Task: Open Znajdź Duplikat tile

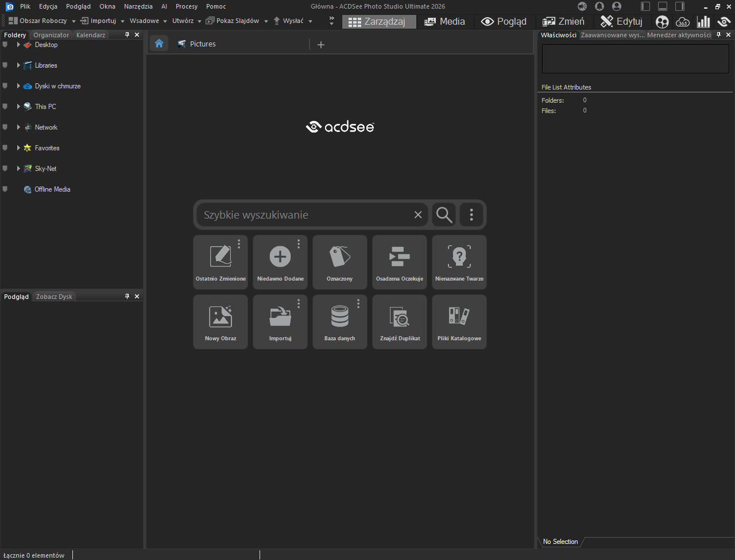Action: coord(400,322)
